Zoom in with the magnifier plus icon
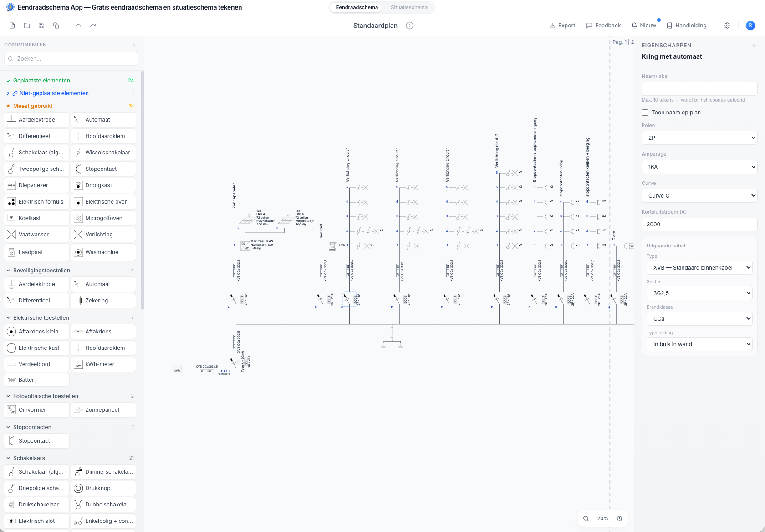Viewport: 765px width, 532px height. click(x=620, y=518)
